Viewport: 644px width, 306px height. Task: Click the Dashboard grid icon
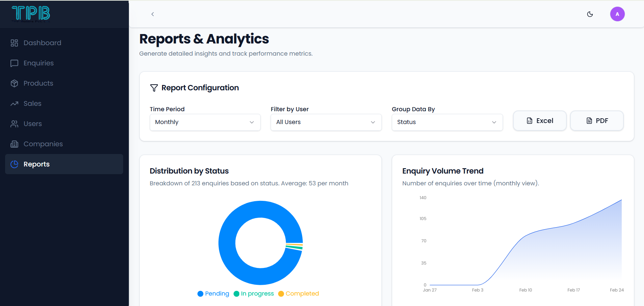[14, 43]
